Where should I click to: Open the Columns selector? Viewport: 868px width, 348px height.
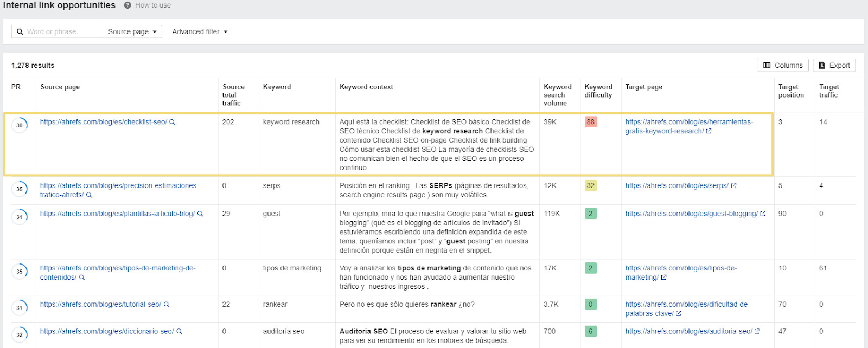[783, 65]
